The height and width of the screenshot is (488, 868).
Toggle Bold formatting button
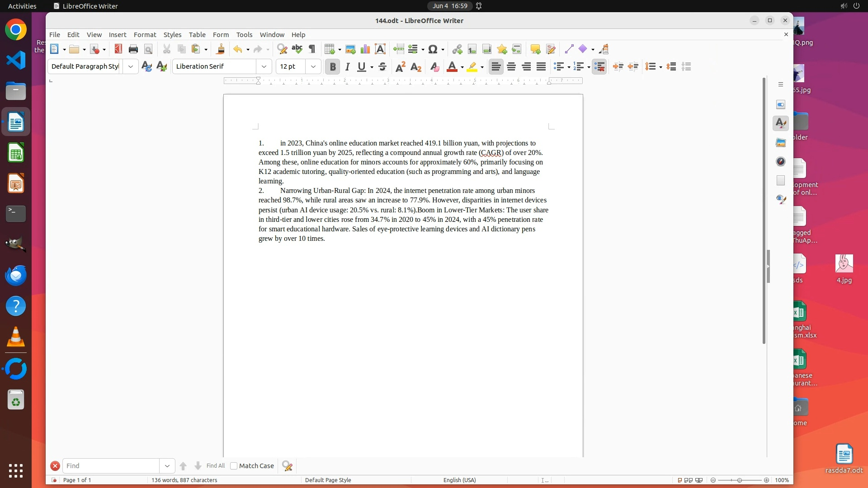(333, 66)
